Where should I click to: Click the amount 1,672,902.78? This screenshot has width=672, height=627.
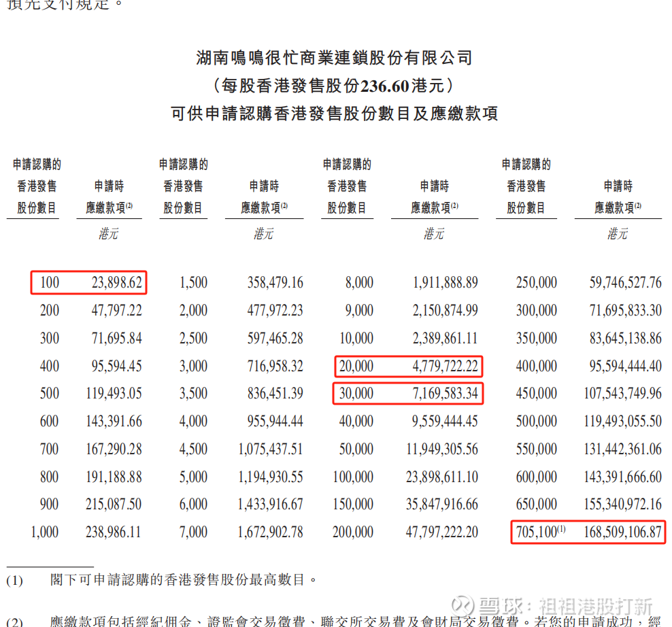click(271, 532)
